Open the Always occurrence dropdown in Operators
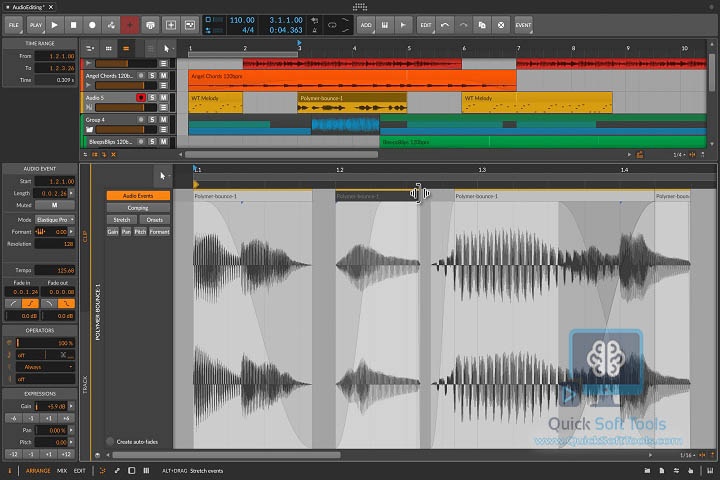The height and width of the screenshot is (480, 720). (45, 367)
